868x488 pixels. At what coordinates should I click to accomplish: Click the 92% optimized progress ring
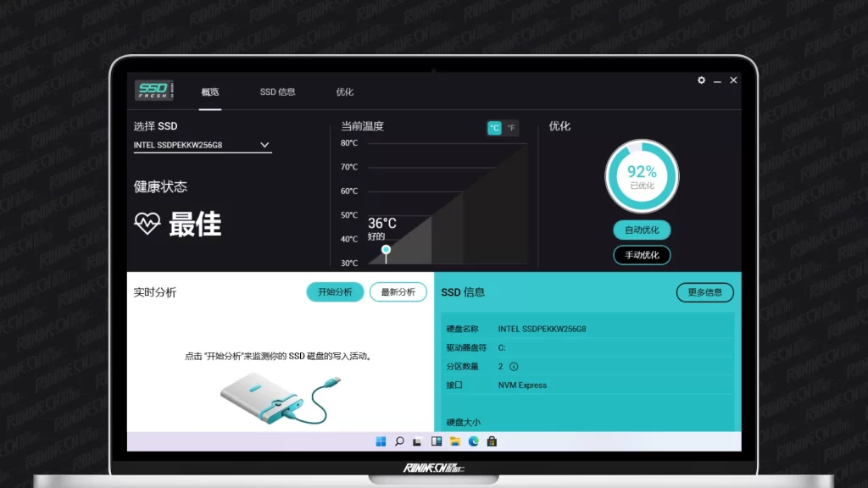click(642, 176)
